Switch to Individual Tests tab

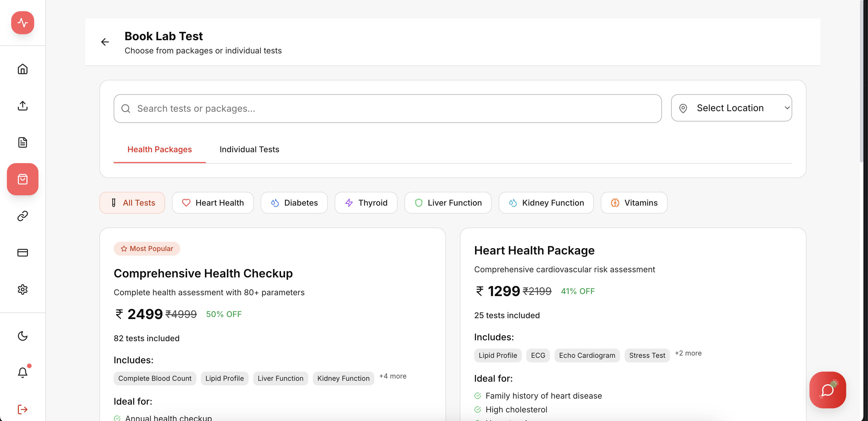click(x=249, y=149)
